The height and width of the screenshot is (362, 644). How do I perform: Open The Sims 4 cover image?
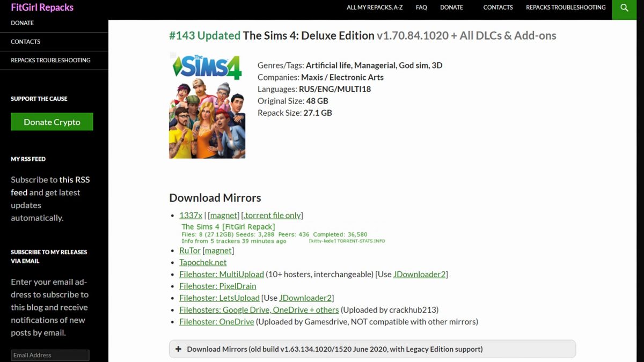(x=207, y=105)
